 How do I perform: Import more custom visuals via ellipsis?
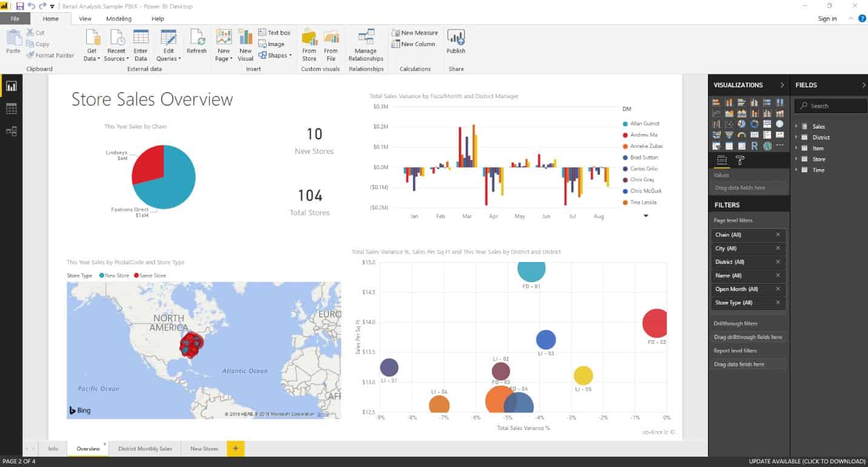point(780,145)
